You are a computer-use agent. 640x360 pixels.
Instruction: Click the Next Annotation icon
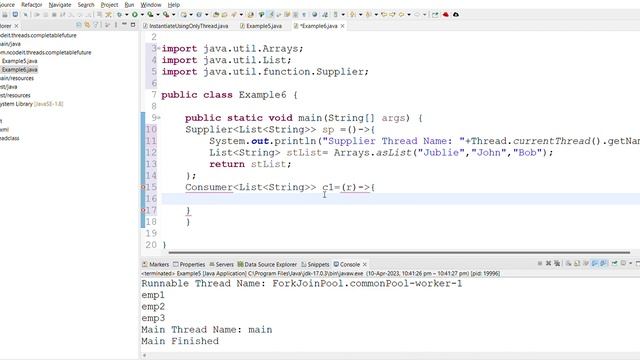353,14
